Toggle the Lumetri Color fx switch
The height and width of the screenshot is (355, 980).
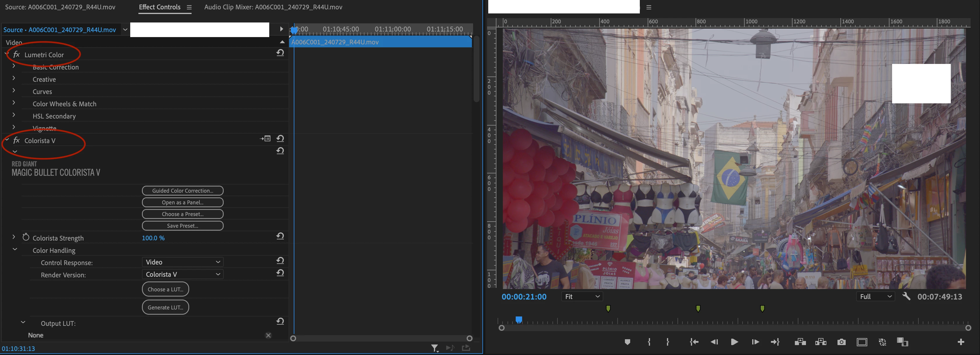tap(16, 54)
